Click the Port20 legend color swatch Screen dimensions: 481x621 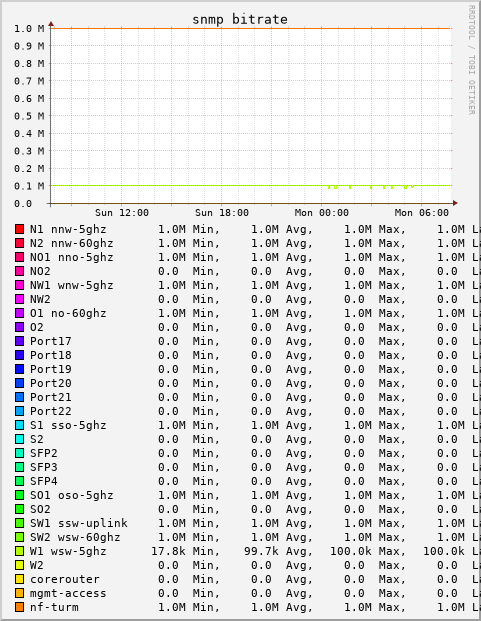coord(19,383)
